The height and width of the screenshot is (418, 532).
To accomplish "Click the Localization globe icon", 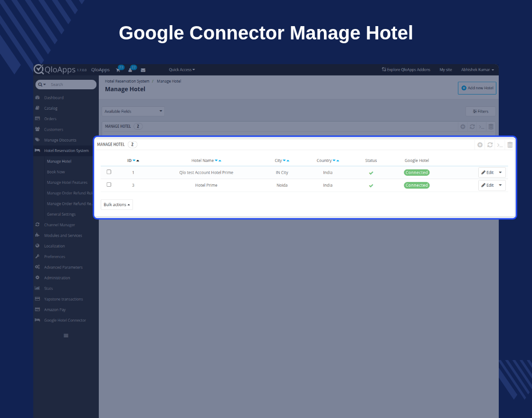I will click(x=38, y=246).
